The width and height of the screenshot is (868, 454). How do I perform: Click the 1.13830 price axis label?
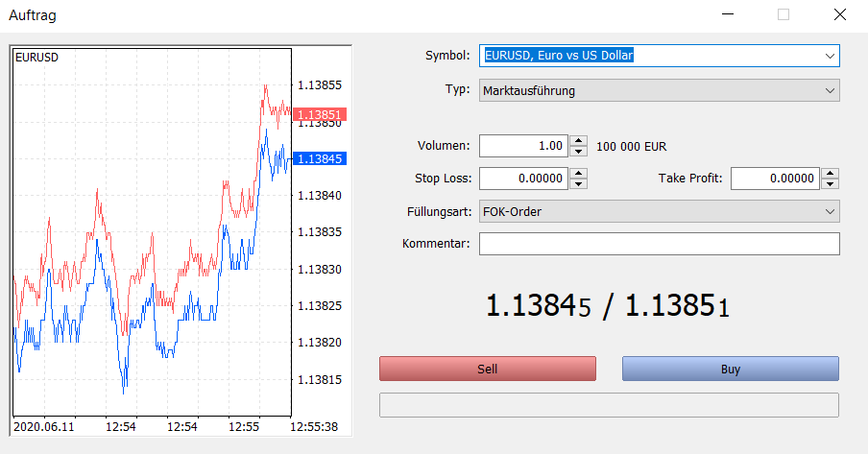coord(320,270)
